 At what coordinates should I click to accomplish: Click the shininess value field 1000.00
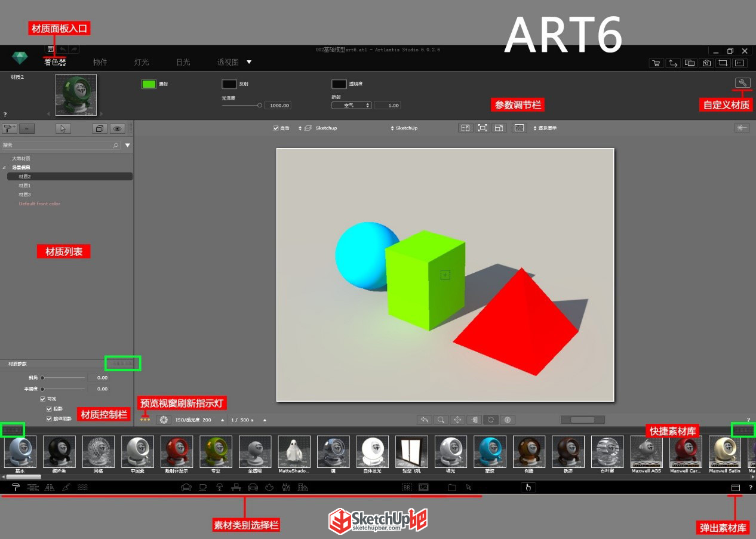pos(277,105)
